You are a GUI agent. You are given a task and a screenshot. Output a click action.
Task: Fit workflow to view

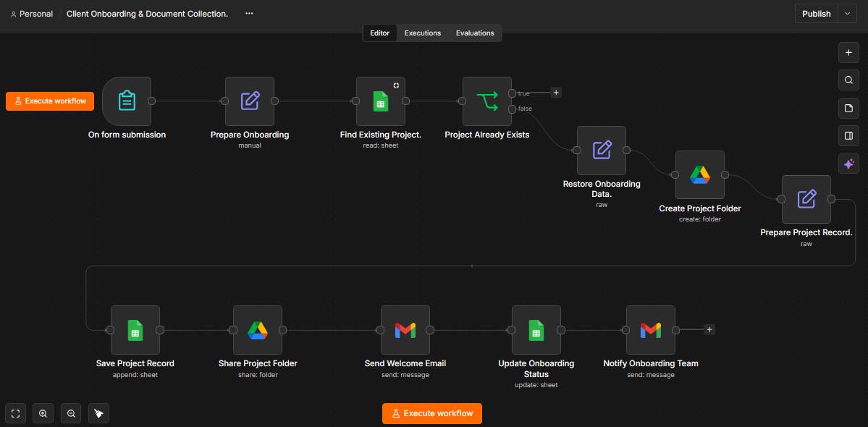(15, 413)
